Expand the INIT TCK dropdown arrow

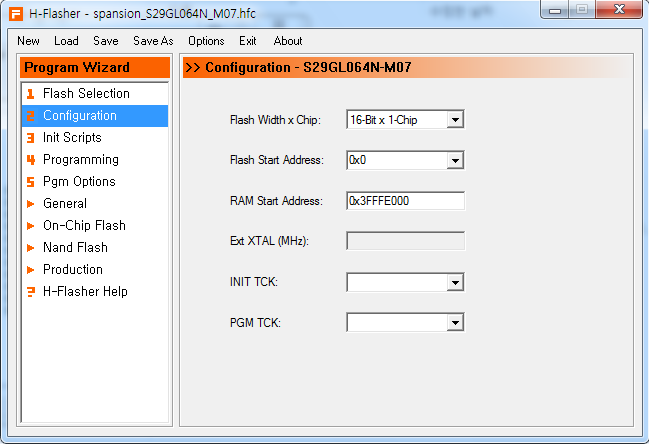point(455,283)
